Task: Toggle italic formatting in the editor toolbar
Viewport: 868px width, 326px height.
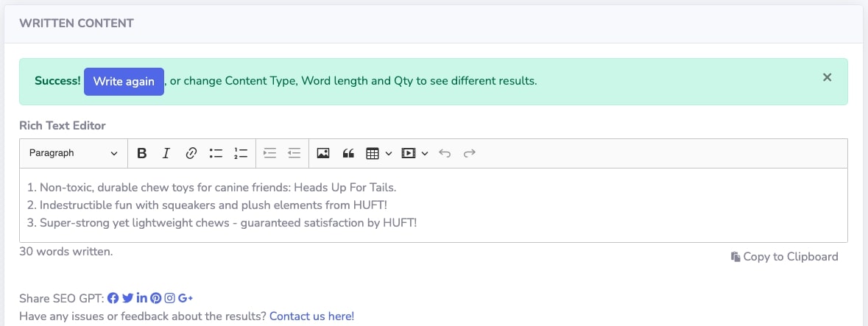Action: click(166, 153)
